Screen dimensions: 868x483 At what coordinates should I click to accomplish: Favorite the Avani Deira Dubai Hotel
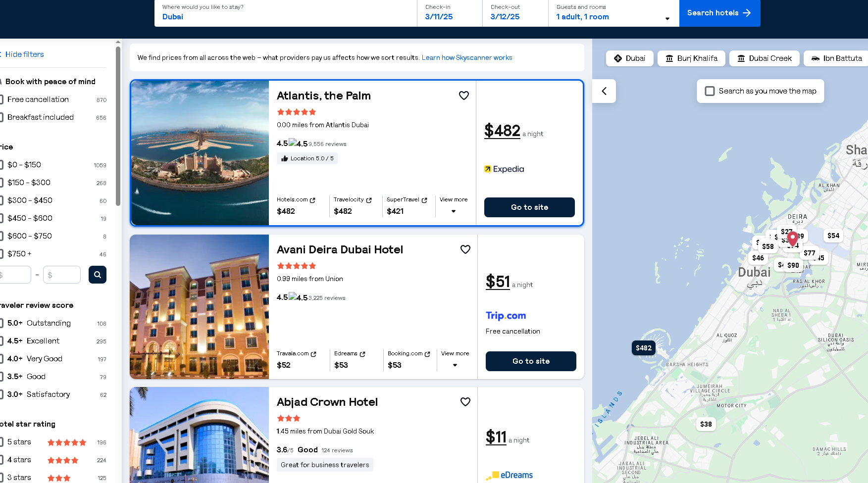click(x=465, y=249)
